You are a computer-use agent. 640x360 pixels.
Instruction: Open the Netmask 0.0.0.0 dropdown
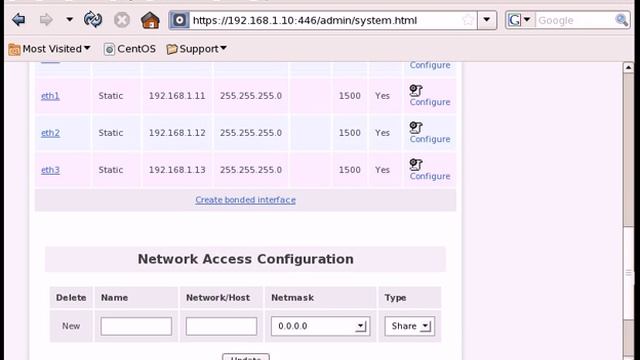click(320, 326)
